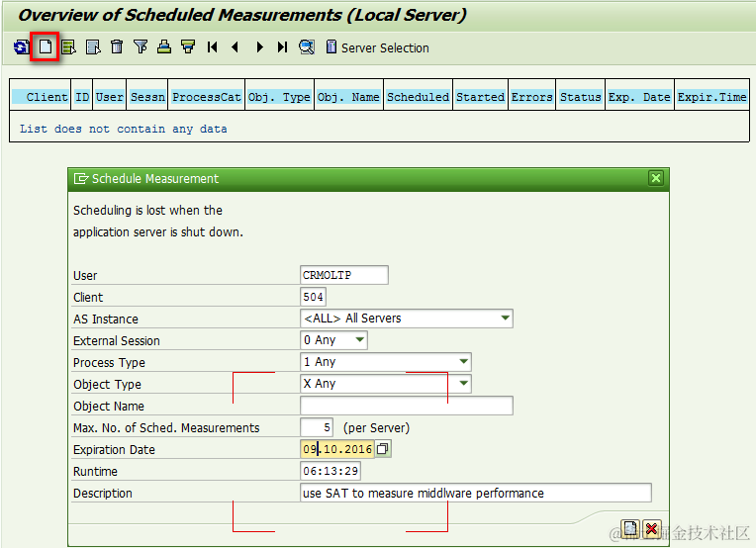This screenshot has width=756, height=548.
Task: Go to the previous page arrow
Action: 236,47
